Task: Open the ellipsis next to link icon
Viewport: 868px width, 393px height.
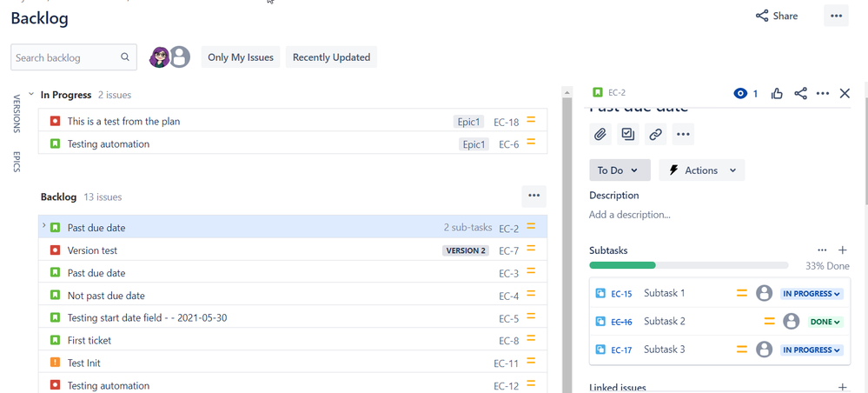Action: tap(683, 134)
